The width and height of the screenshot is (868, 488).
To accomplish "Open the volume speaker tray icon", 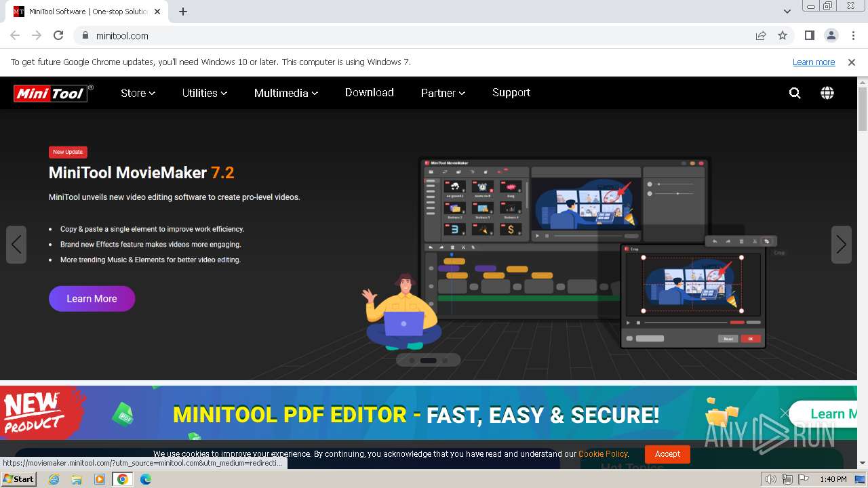I will [771, 479].
